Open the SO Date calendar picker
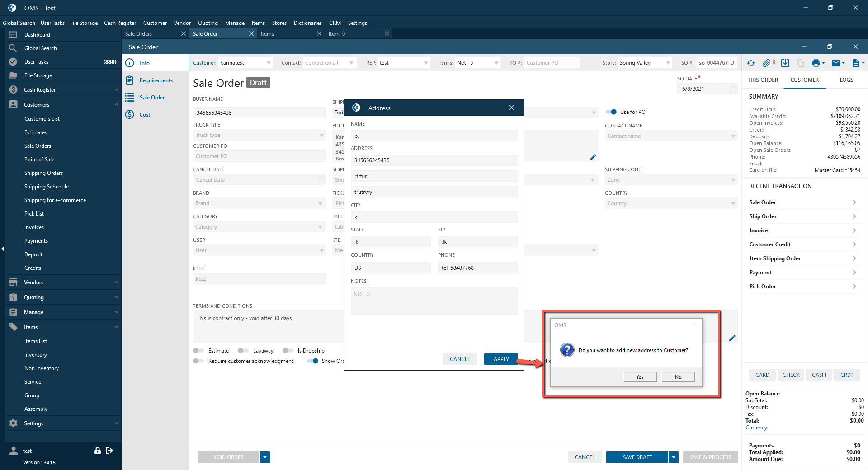This screenshot has width=868, height=470. coord(732,89)
